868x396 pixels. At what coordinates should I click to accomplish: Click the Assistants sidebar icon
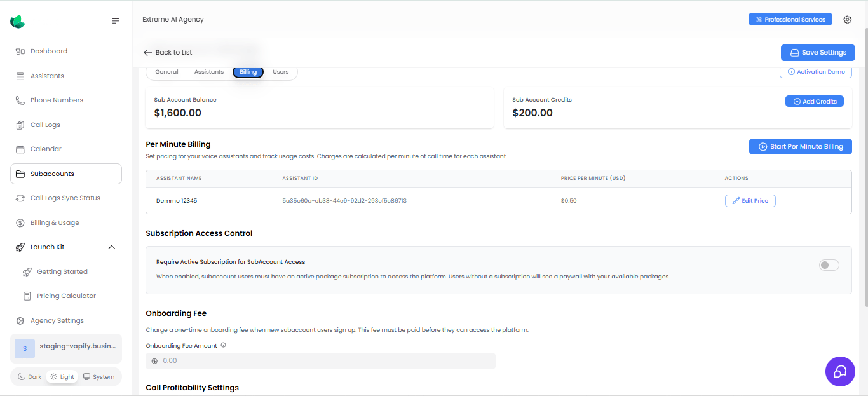(20, 76)
